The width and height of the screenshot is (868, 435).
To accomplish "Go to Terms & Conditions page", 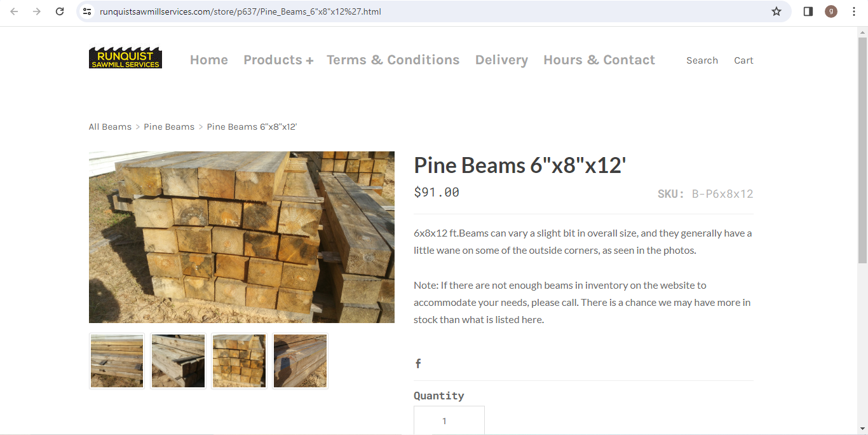I will click(x=393, y=60).
